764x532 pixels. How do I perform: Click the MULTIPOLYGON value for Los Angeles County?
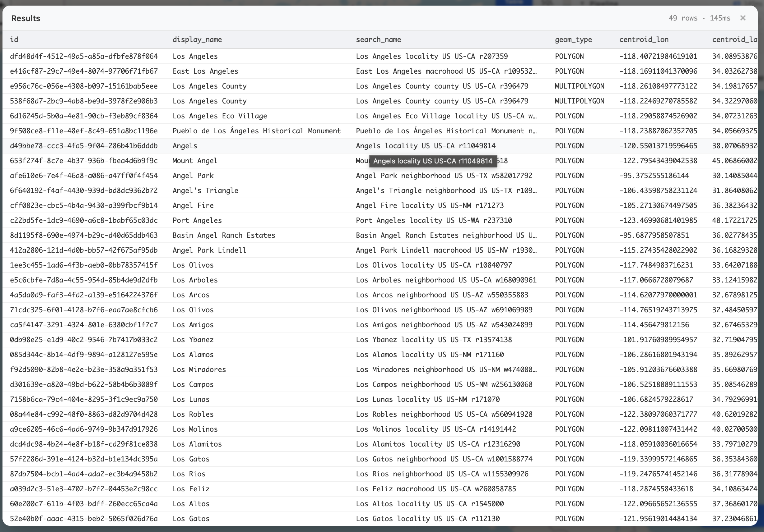(x=579, y=86)
